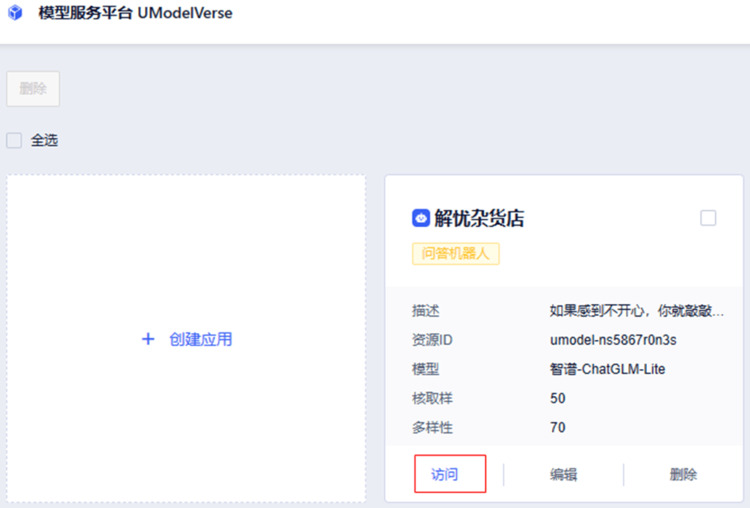This screenshot has height=508, width=750.
Task: Select the 解忧杂货店 card checkbox
Action: point(708,218)
